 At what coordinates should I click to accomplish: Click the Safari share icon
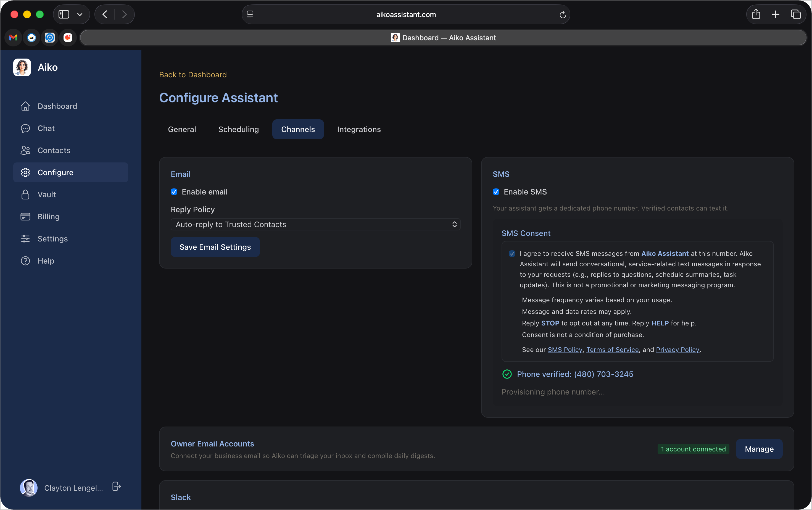coord(756,14)
